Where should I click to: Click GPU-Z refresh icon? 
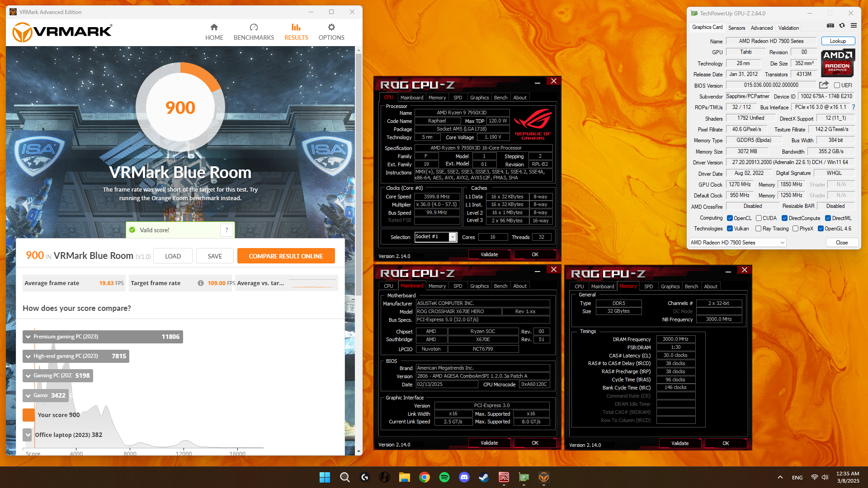click(842, 26)
